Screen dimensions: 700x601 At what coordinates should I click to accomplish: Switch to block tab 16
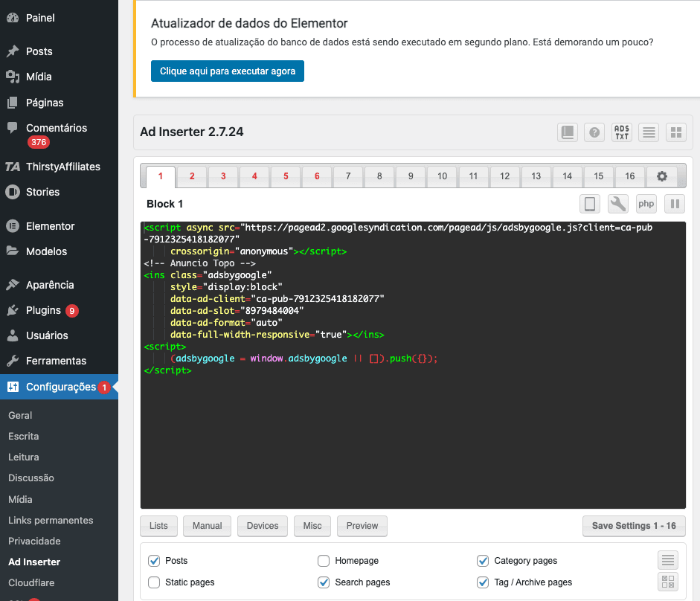(x=629, y=176)
